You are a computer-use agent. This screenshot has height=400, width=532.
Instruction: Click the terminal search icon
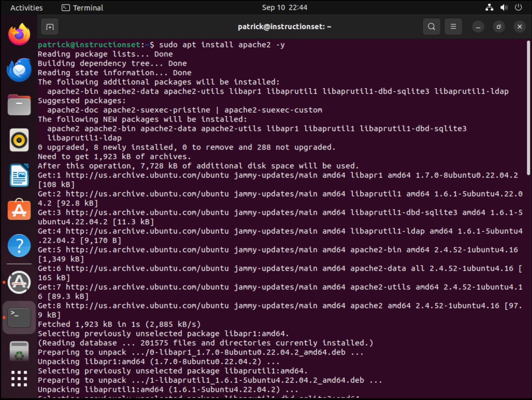[431, 27]
